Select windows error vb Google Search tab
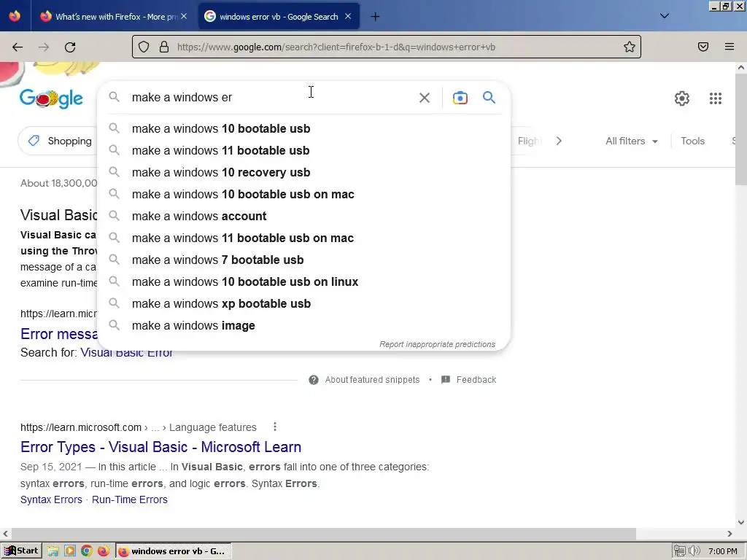Screen dimensions: 747x560 (279, 17)
